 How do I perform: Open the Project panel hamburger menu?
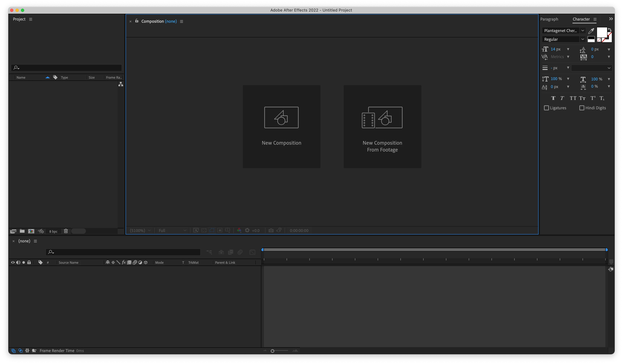coord(31,19)
